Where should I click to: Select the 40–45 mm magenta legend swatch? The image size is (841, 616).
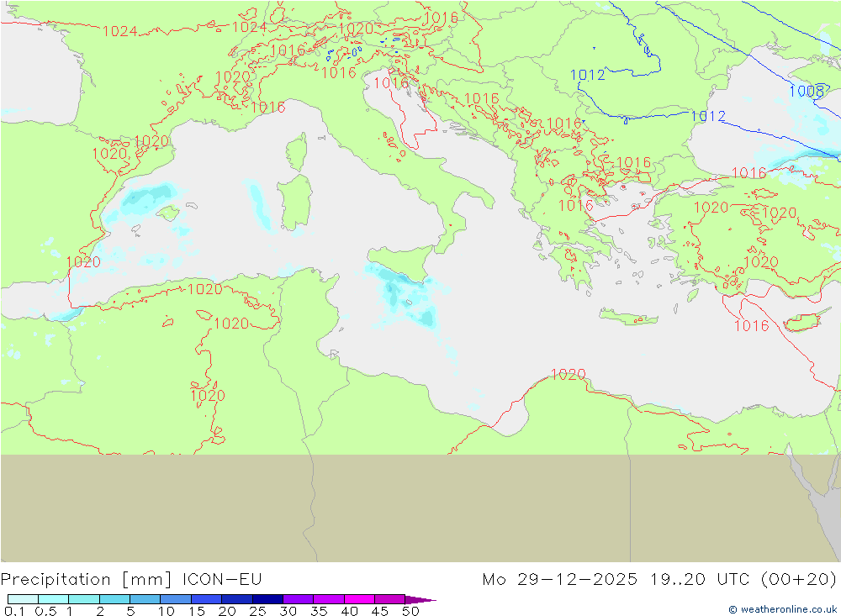coord(359,599)
